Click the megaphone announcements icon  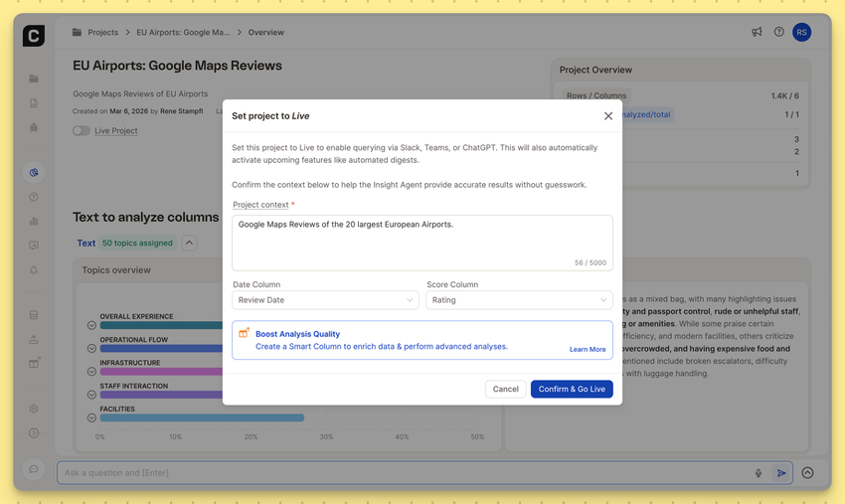click(757, 32)
